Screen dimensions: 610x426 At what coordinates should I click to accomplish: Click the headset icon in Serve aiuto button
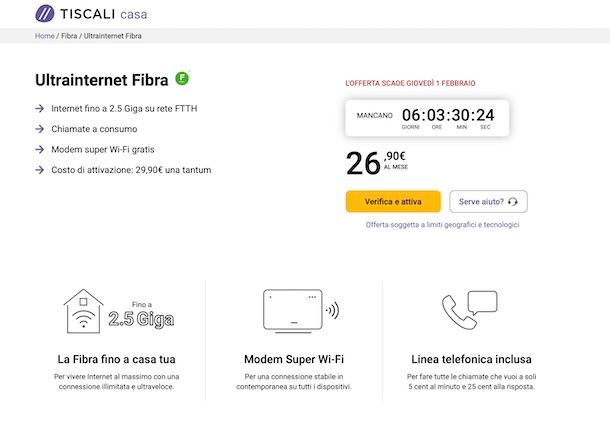(513, 202)
